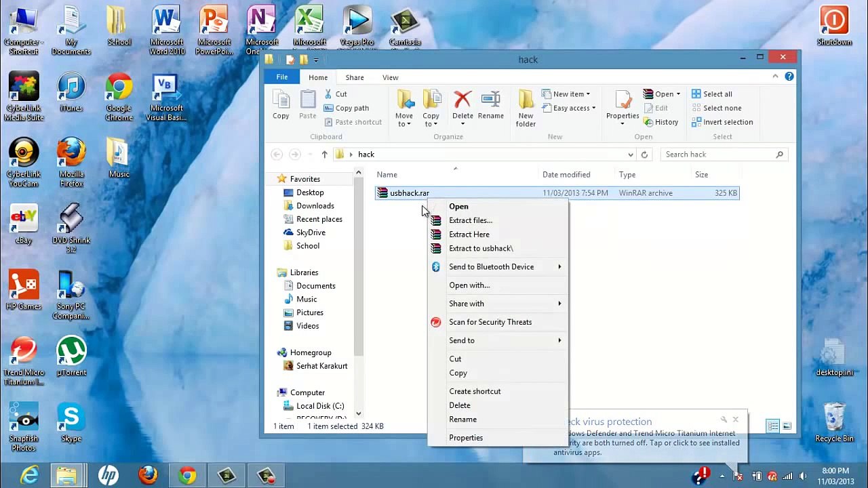868x488 pixels.
Task: Expand the ribbon Open dropdown arrow
Action: (677, 94)
